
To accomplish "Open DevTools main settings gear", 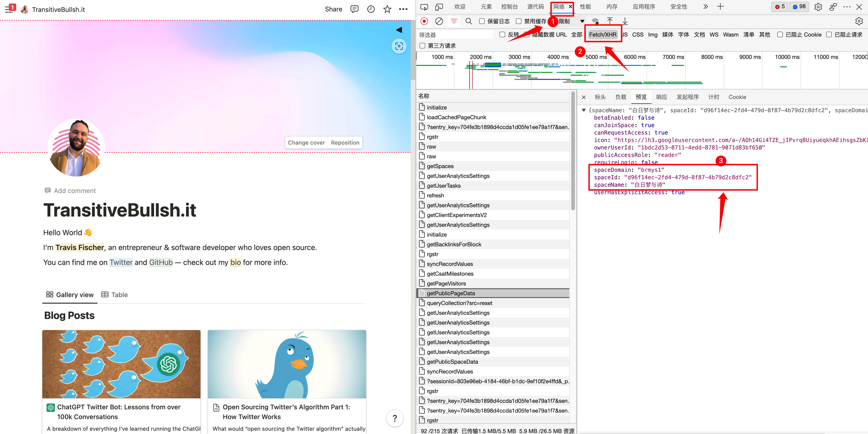I will pos(818,7).
